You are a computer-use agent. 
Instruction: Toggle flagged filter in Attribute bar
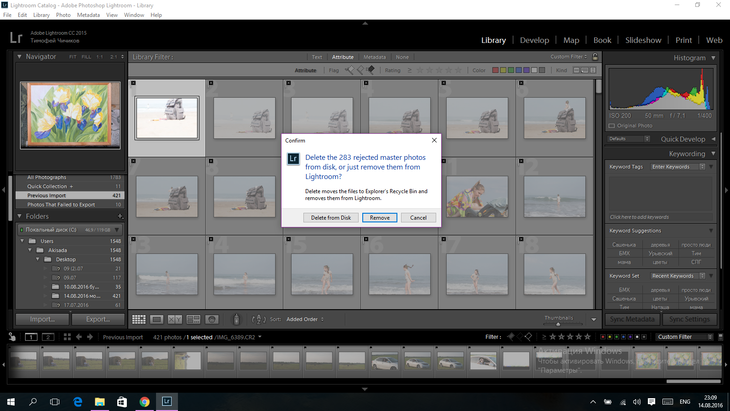coord(349,70)
